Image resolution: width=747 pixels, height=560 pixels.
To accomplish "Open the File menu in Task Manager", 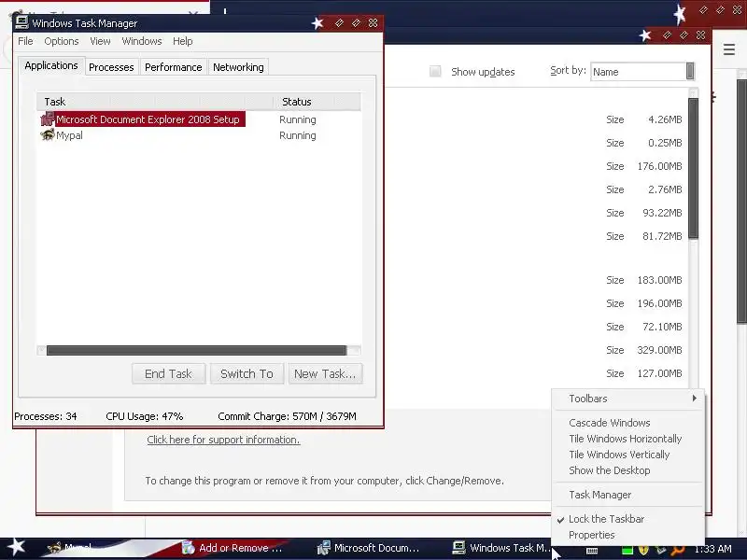I will pyautogui.click(x=25, y=41).
